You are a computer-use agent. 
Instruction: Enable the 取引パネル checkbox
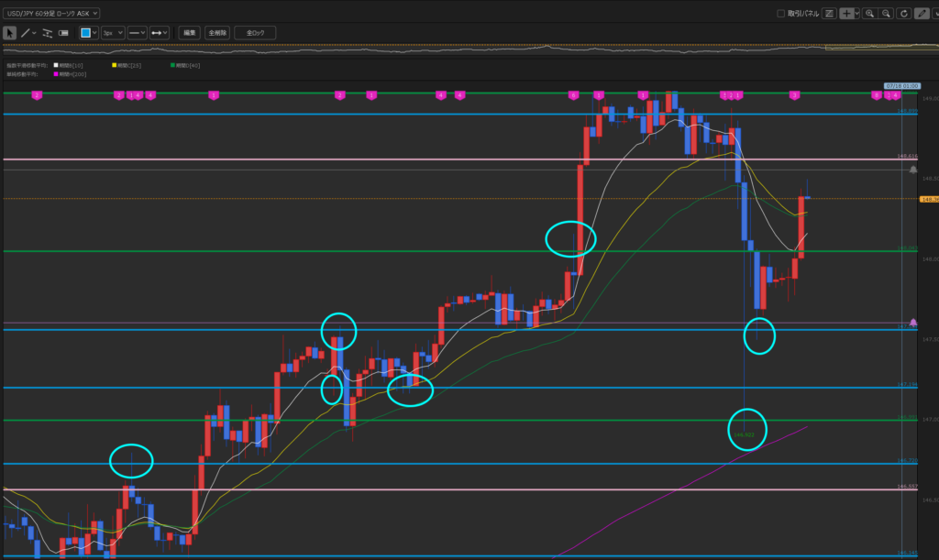click(781, 13)
